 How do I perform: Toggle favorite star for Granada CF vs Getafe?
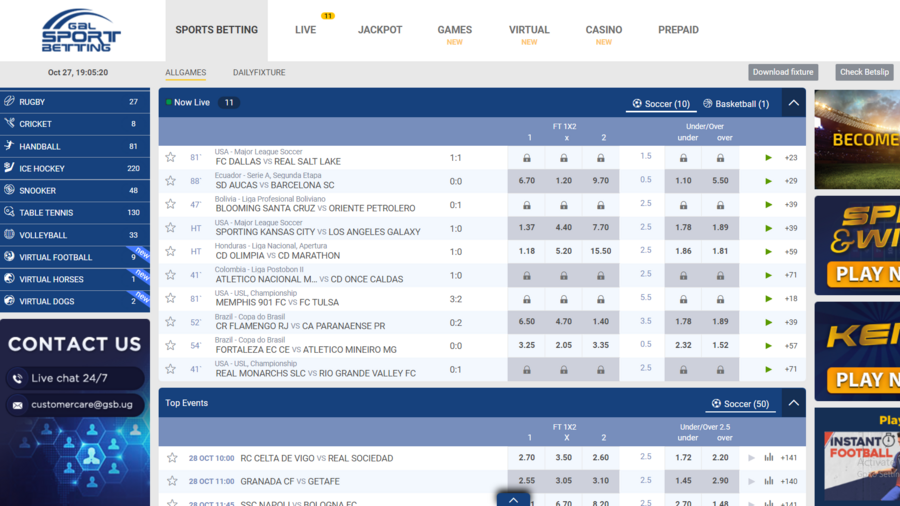pos(171,481)
